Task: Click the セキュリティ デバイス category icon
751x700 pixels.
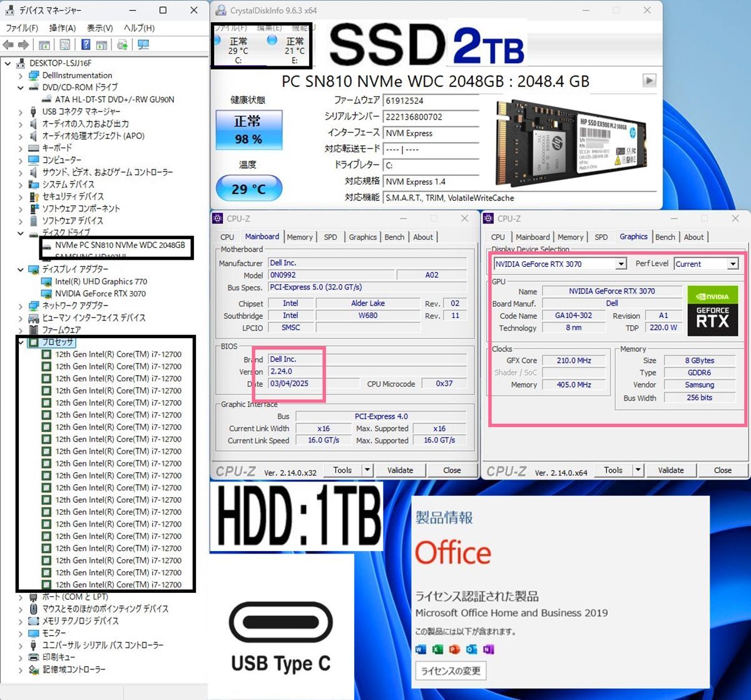Action: tap(34, 197)
